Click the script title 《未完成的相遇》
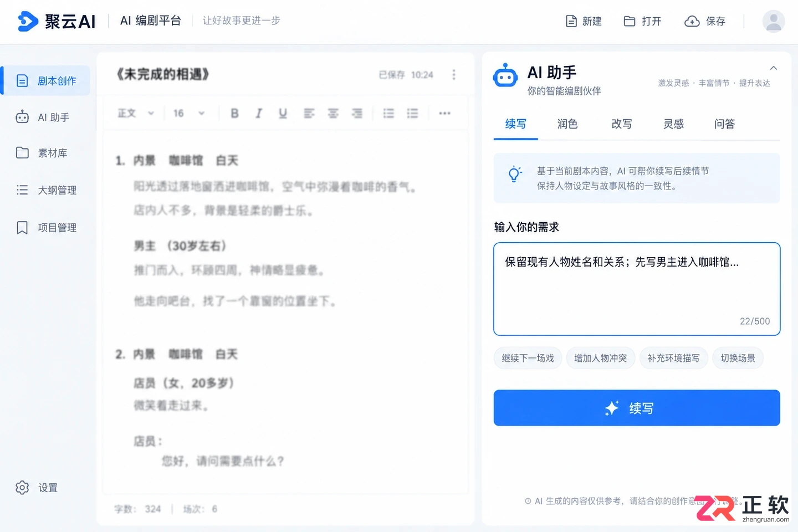The image size is (798, 532). (x=162, y=74)
